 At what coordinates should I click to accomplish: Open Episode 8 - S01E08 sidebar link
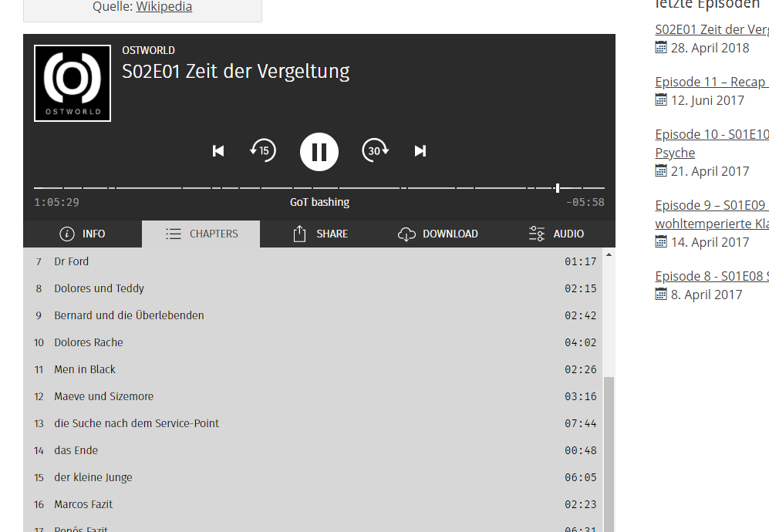(712, 276)
